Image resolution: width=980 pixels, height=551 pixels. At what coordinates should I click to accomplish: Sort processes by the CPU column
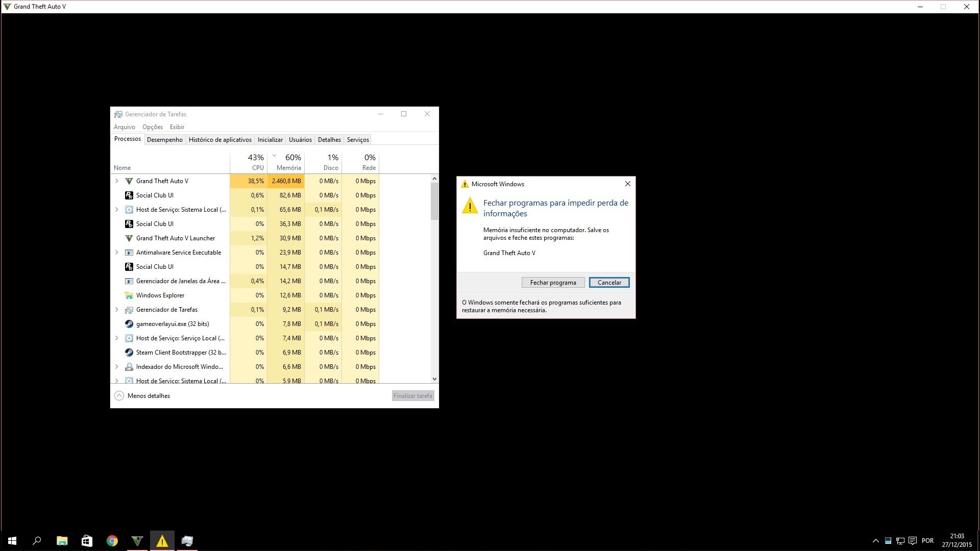[x=249, y=162]
